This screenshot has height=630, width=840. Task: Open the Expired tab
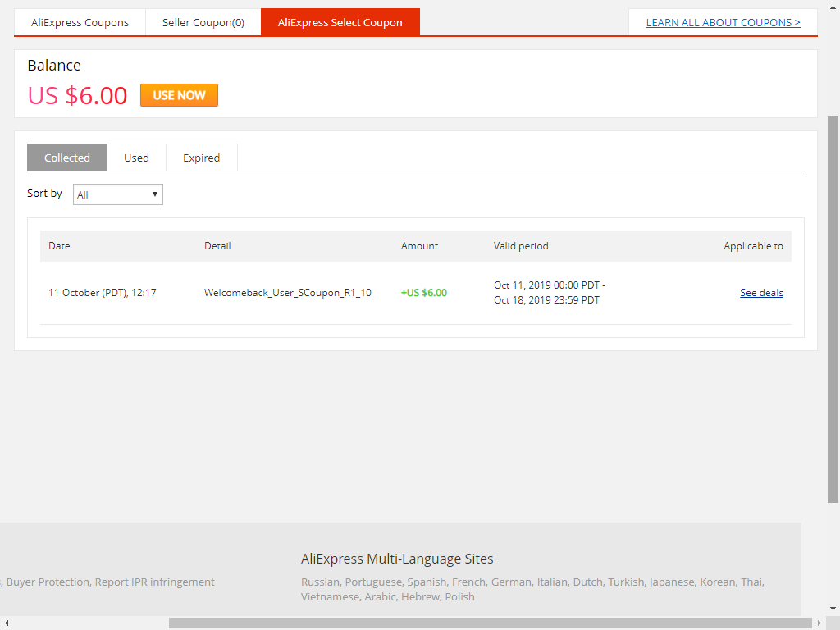pyautogui.click(x=202, y=157)
